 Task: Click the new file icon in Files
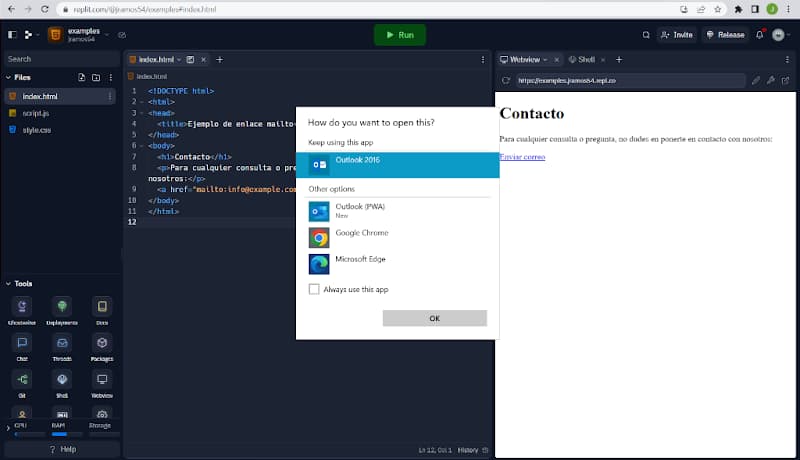click(x=82, y=78)
